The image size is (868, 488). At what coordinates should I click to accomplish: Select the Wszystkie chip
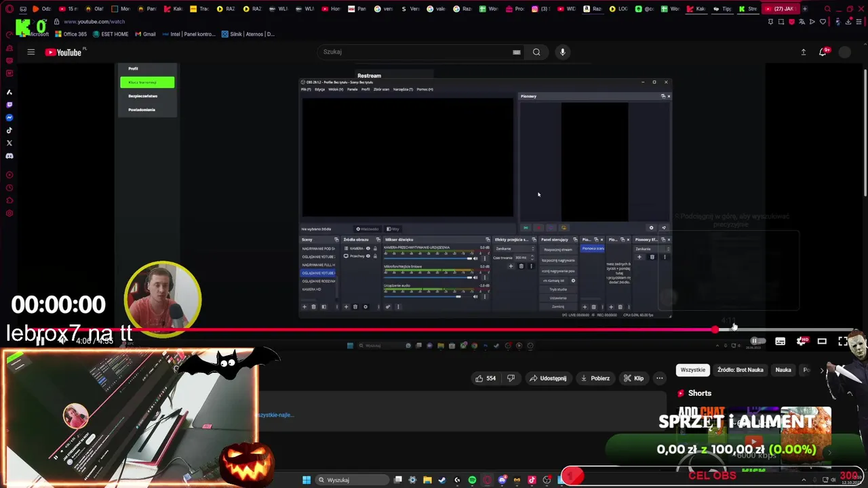tap(692, 370)
